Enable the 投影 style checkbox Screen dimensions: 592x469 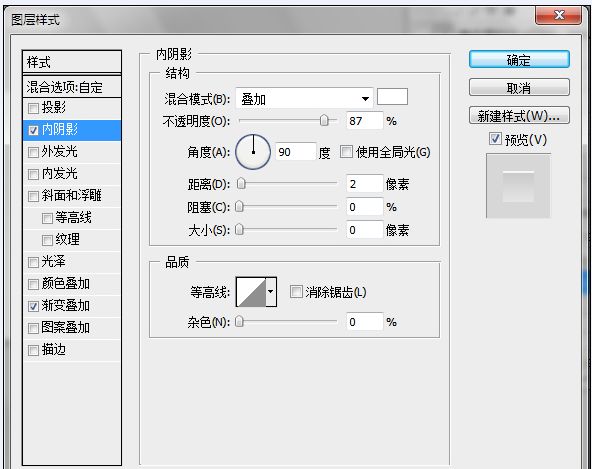(33, 108)
